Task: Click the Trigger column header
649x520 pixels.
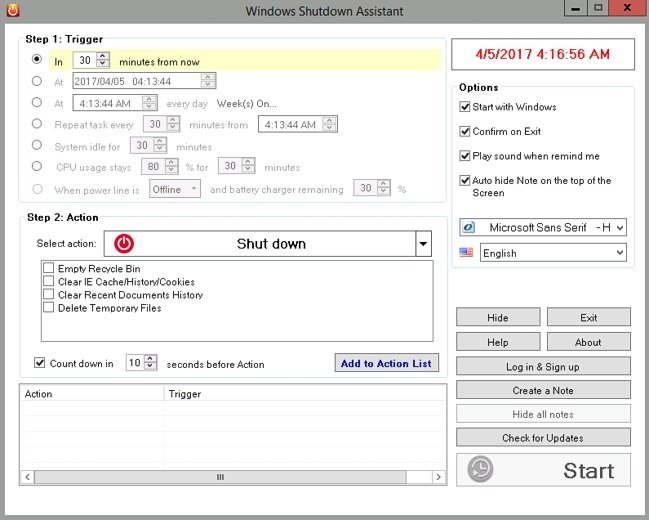Action: tap(305, 393)
